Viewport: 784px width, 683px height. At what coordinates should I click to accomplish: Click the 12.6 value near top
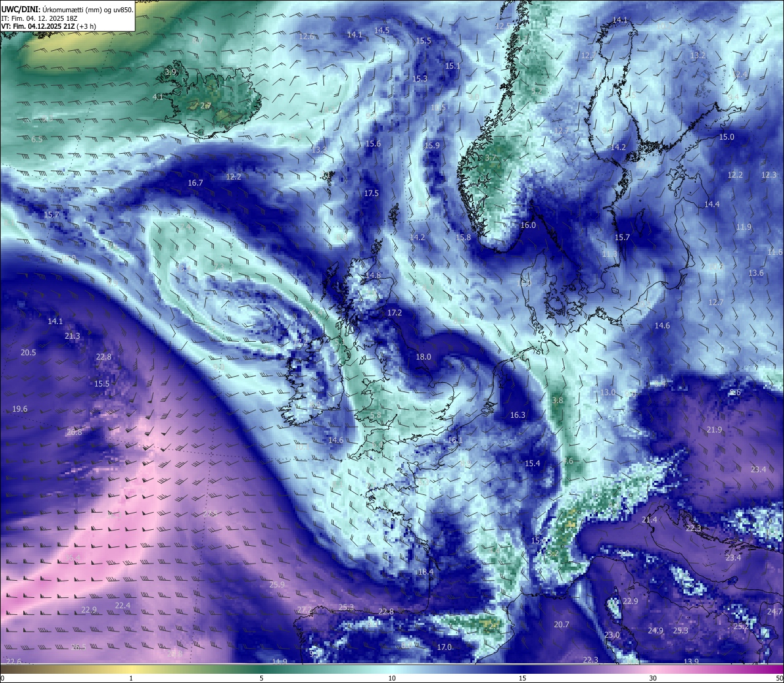tap(306, 37)
